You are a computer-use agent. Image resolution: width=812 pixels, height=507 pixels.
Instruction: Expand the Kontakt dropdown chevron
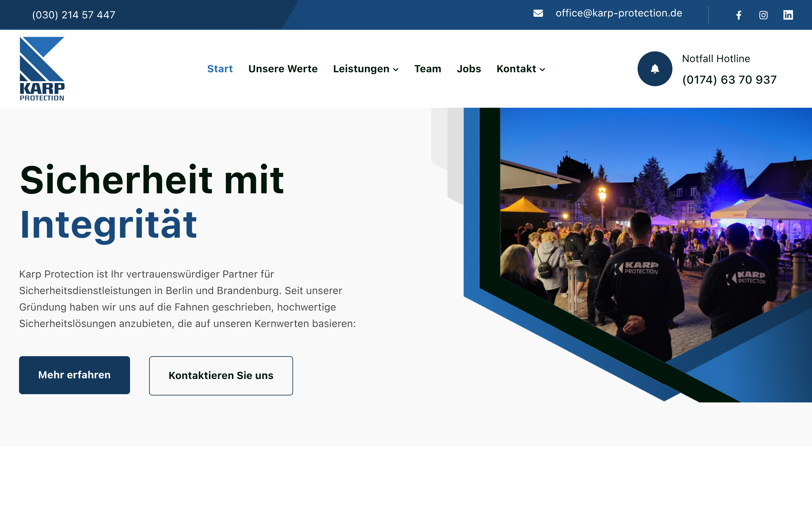click(543, 69)
